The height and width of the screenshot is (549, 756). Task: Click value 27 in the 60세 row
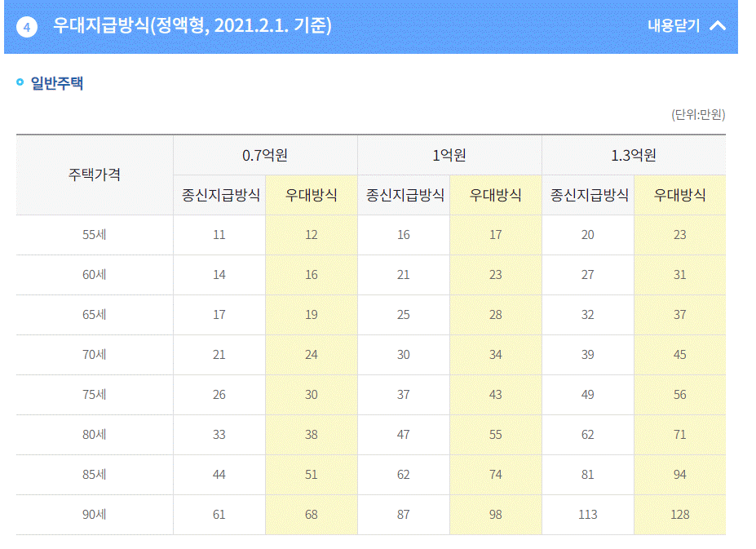click(588, 275)
